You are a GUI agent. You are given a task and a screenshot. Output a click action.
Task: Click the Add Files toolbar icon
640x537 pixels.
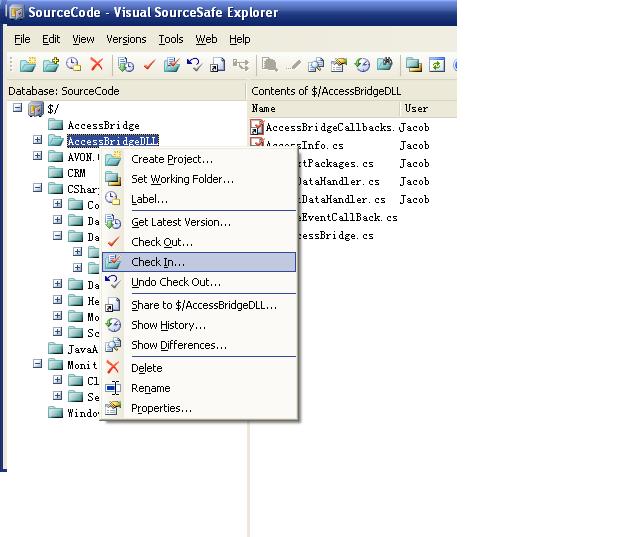pos(51,64)
